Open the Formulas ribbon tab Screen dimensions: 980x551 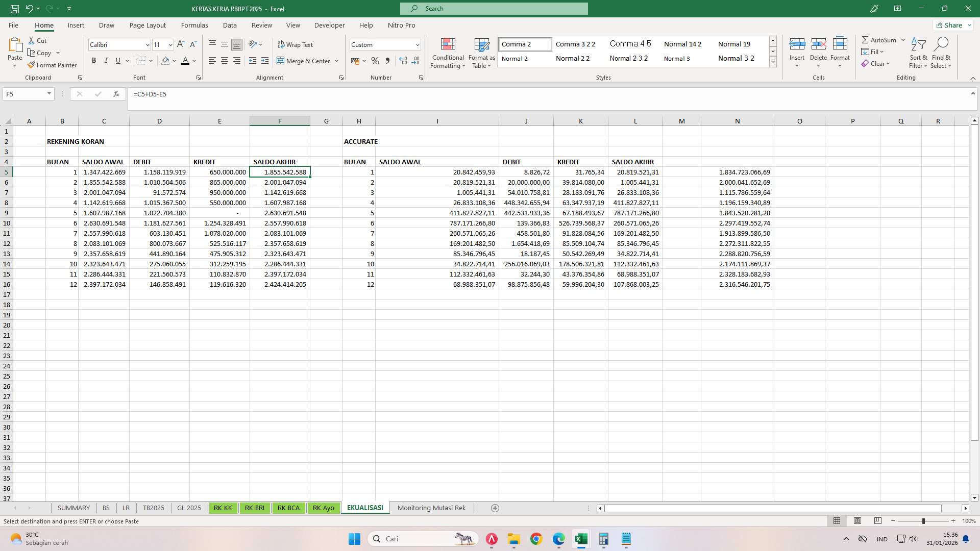[194, 25]
